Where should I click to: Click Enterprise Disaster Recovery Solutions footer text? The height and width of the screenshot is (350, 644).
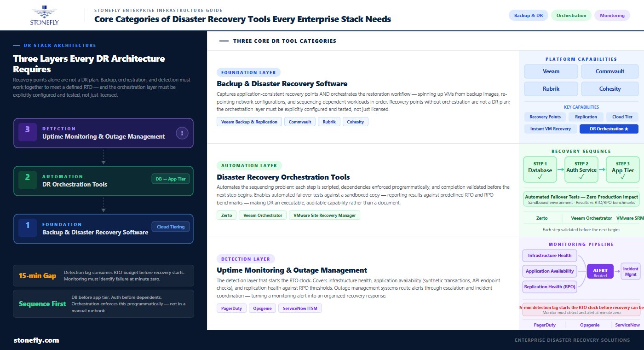point(572,340)
